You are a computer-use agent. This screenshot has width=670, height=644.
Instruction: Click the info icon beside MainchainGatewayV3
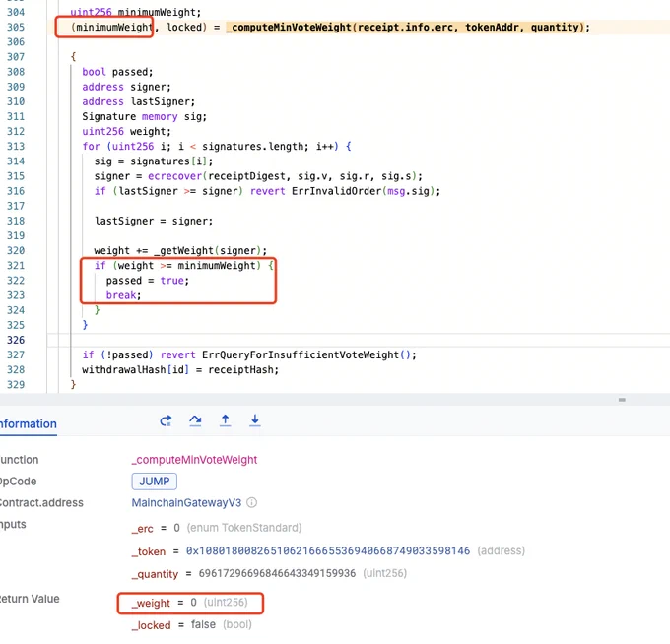point(252,502)
